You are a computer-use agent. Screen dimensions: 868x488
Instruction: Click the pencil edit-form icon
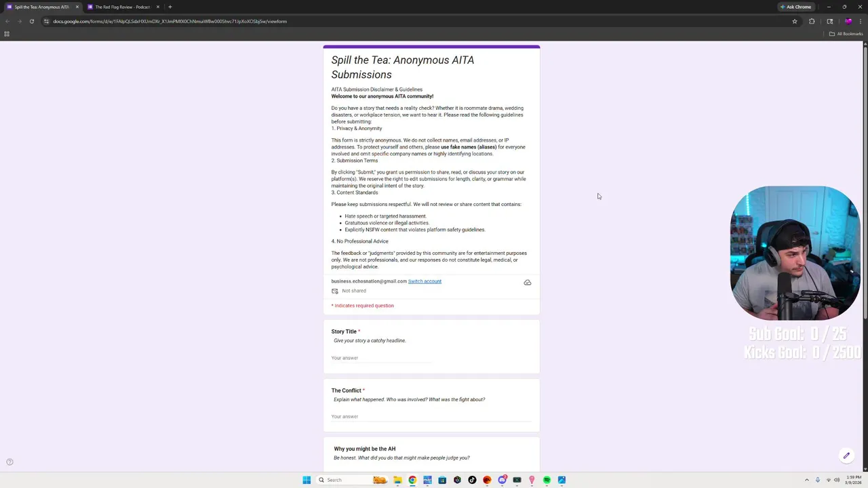tap(846, 456)
